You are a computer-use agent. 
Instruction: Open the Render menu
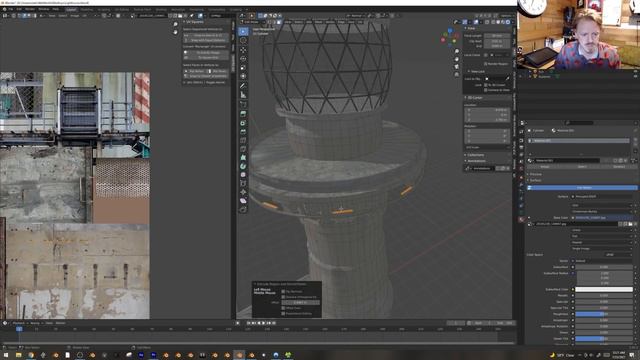point(30,9)
